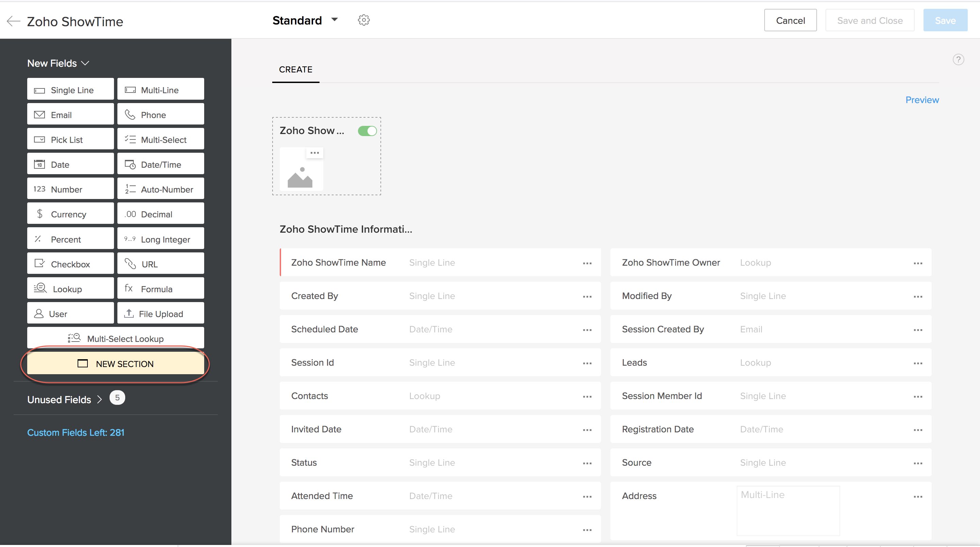Click the Preview link

pyautogui.click(x=922, y=100)
